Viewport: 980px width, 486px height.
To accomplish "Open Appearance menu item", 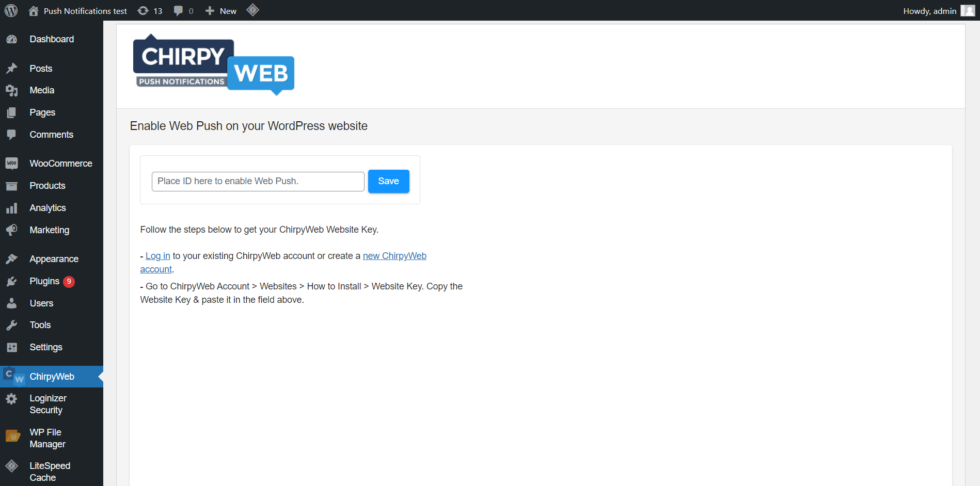I will [x=54, y=259].
